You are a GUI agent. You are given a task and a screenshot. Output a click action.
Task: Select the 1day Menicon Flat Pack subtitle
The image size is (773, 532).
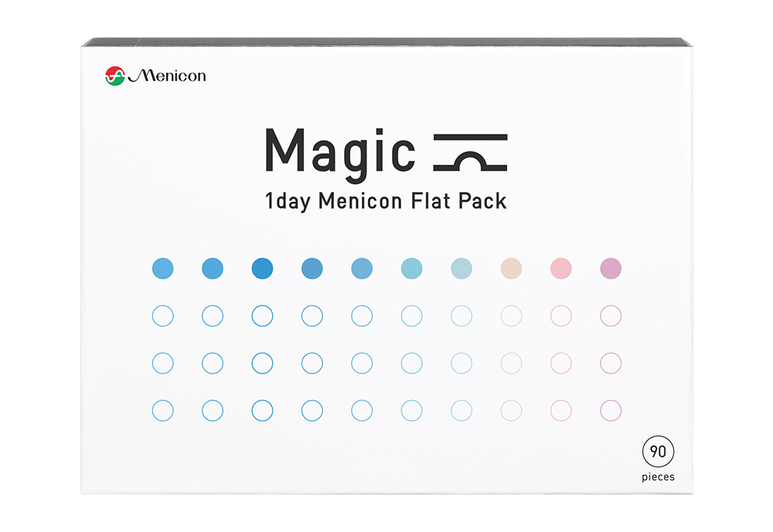click(x=386, y=202)
